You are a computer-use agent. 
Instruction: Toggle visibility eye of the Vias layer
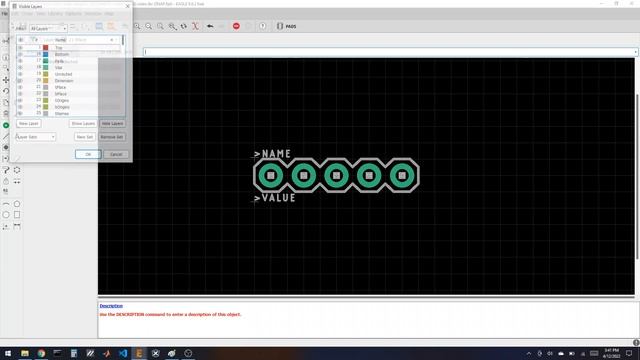pos(20,67)
